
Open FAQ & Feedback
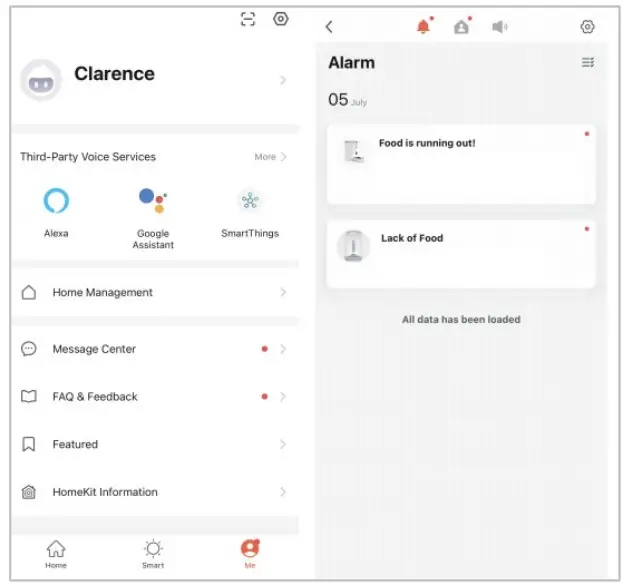click(154, 396)
